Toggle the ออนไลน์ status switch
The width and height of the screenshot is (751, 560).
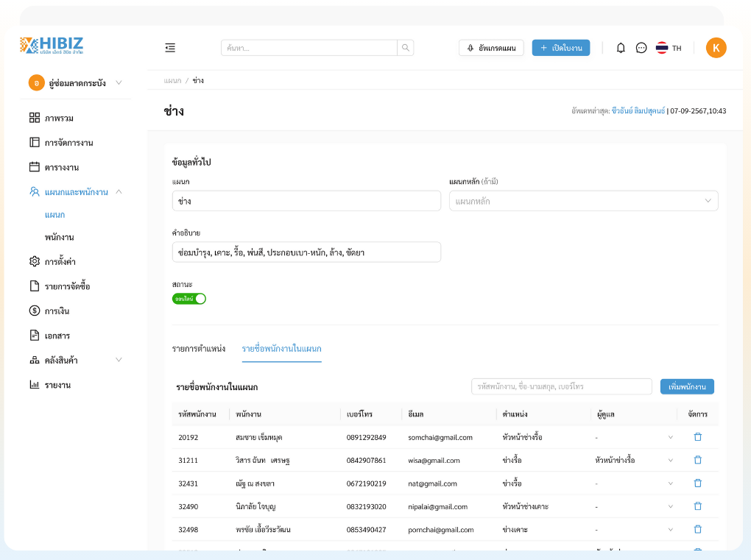tap(189, 299)
